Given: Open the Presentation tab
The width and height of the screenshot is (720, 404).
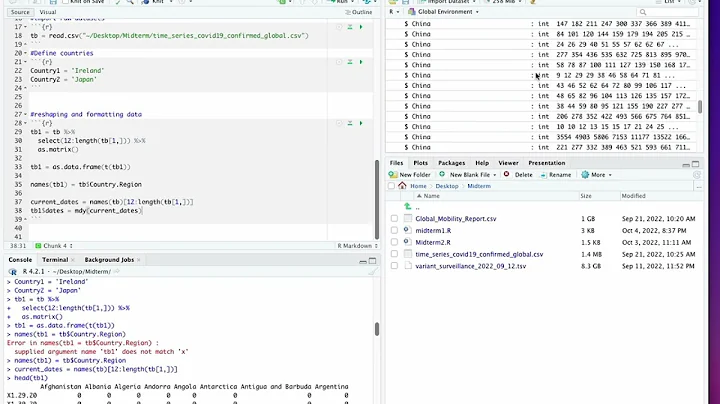Looking at the screenshot, I should pos(546,163).
